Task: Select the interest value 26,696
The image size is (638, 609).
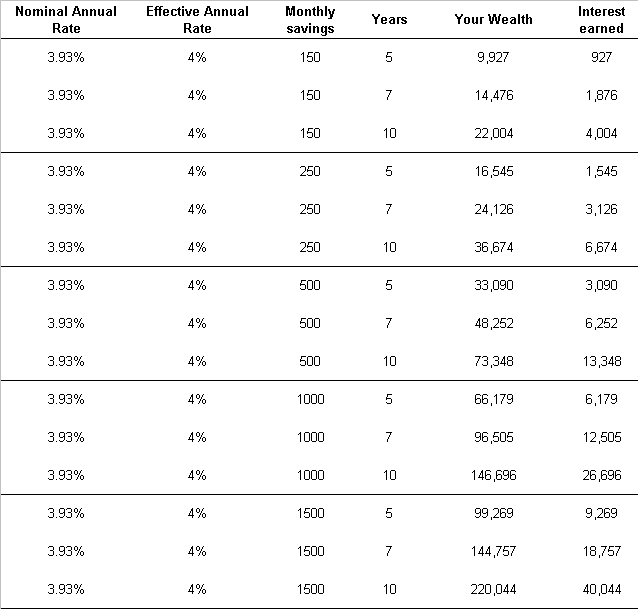Action: 602,475
